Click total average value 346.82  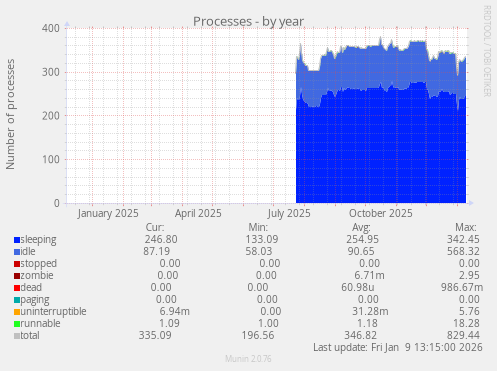click(x=361, y=335)
